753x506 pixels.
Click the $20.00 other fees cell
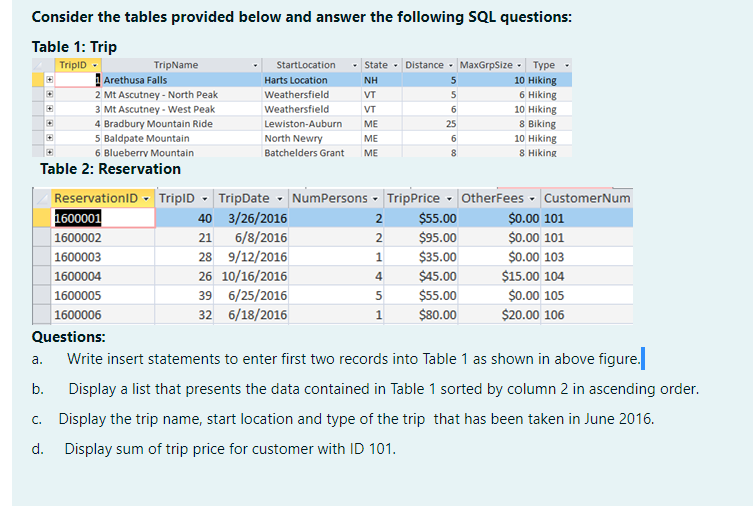499,314
